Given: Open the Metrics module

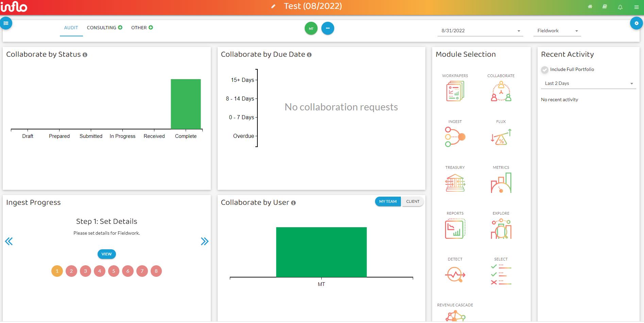Looking at the screenshot, I should click(501, 183).
